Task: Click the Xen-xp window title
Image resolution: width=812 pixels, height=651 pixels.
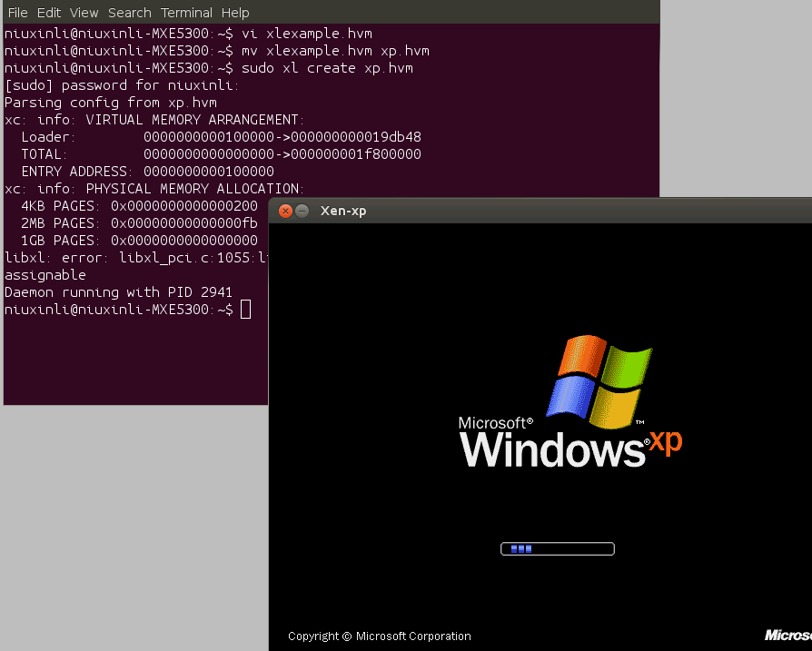Action: pos(342,211)
